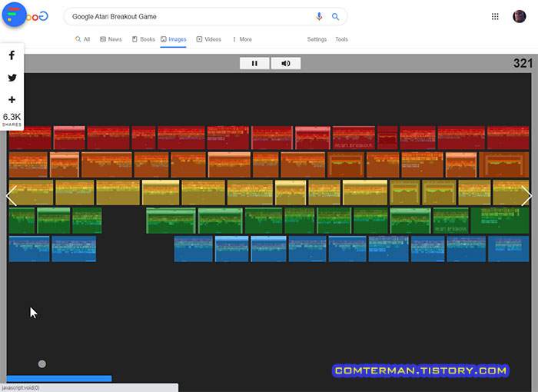Click the gray bouncing ball
538x392 pixels.
[42, 364]
